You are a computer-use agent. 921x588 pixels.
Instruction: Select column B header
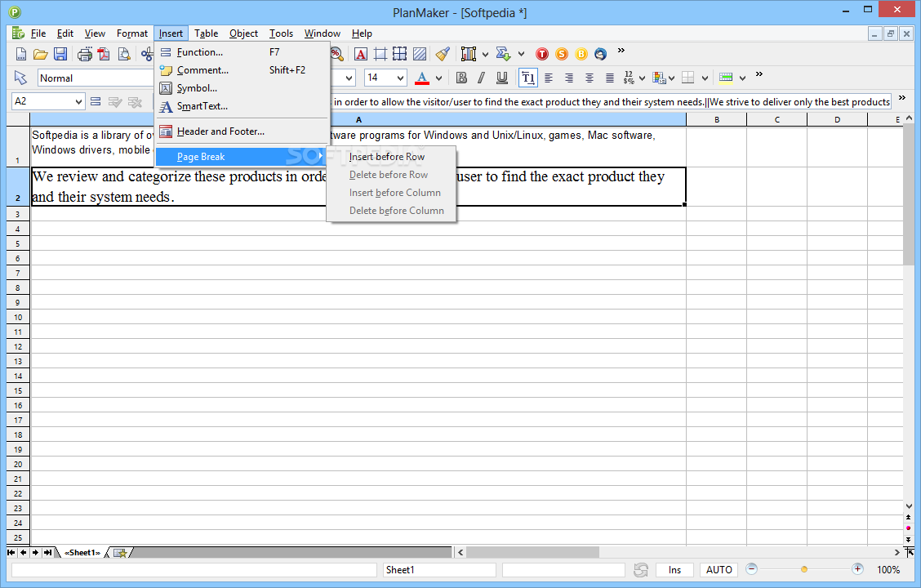click(x=717, y=120)
